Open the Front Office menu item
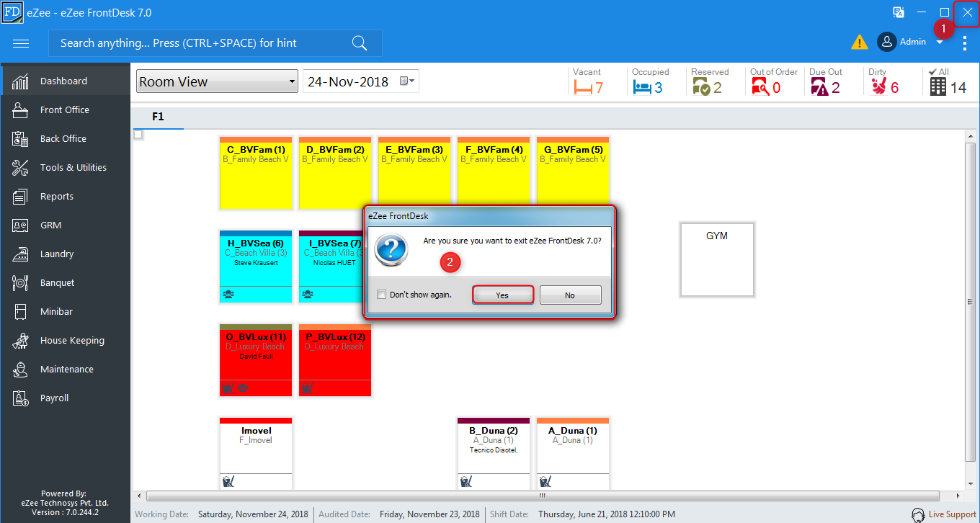Viewport: 980px width, 523px height. pos(65,110)
